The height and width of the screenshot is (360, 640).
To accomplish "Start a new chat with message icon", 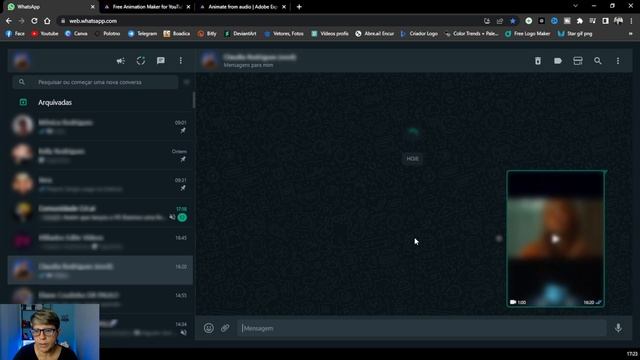I will point(161,61).
